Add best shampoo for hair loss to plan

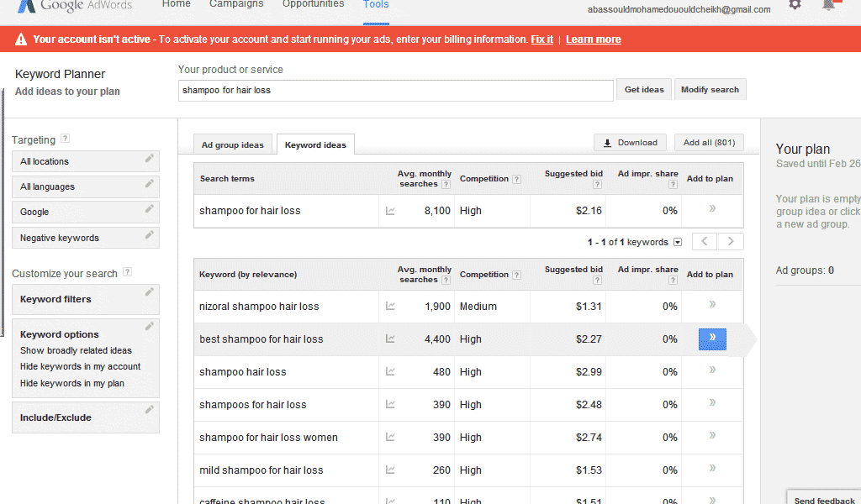pyautogui.click(x=712, y=339)
